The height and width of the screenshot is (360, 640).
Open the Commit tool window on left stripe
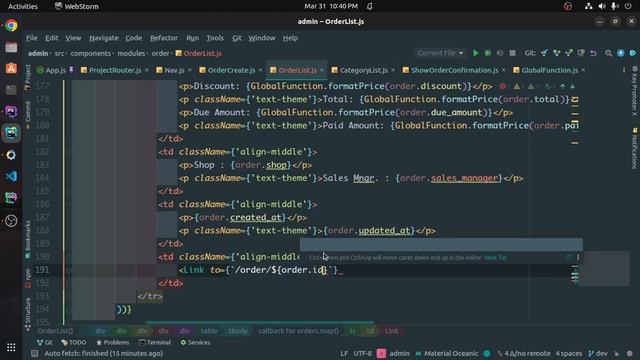tap(28, 115)
